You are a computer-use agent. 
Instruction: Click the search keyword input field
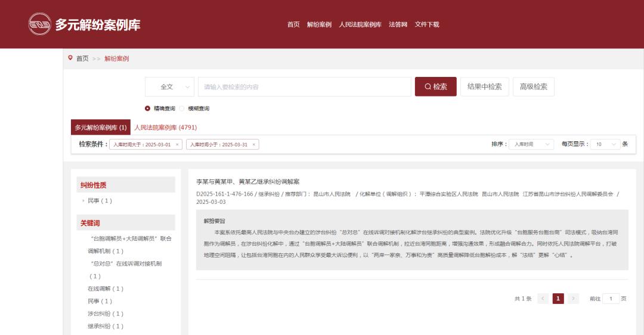point(304,86)
